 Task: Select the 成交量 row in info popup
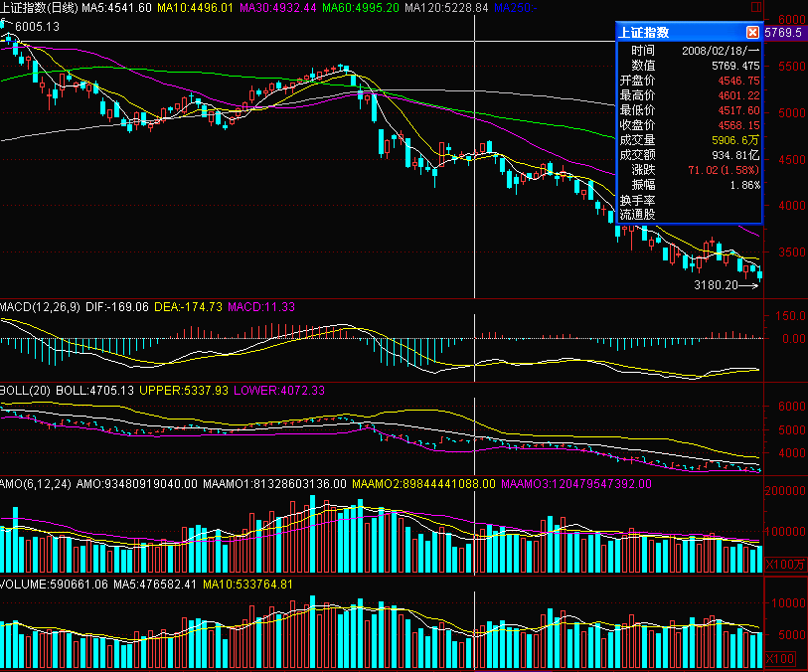(690, 140)
